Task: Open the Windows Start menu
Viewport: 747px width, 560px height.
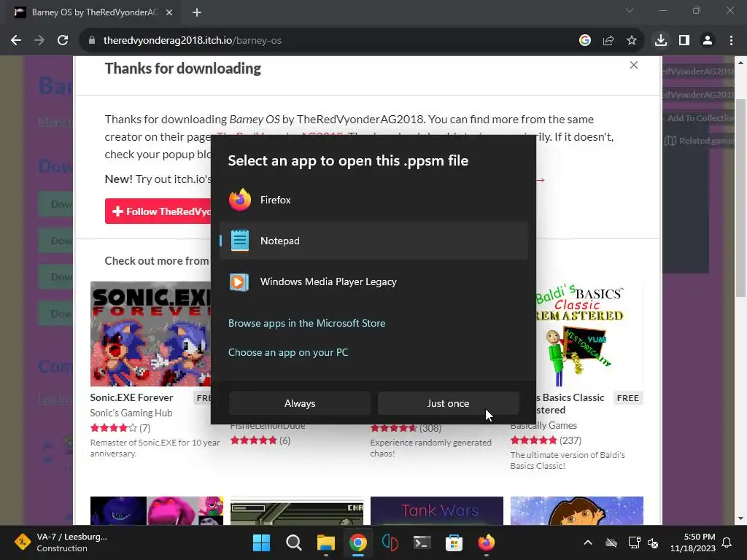Action: [x=261, y=542]
